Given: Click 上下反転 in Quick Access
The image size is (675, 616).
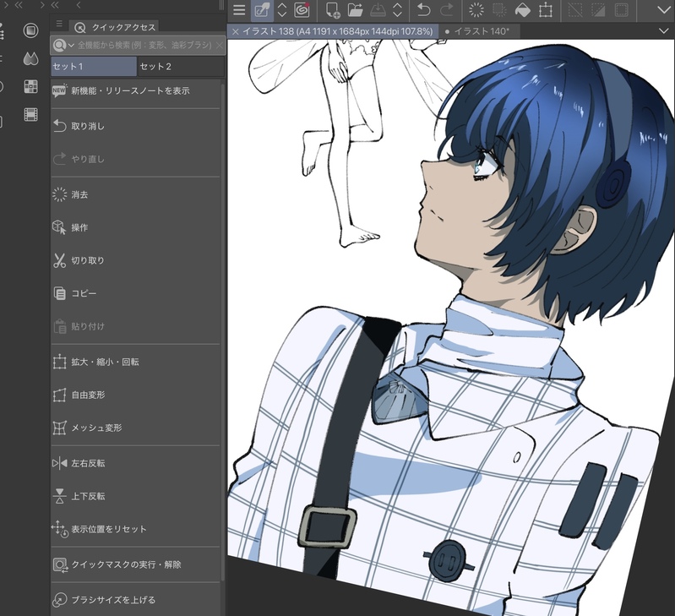Looking at the screenshot, I should (135, 496).
